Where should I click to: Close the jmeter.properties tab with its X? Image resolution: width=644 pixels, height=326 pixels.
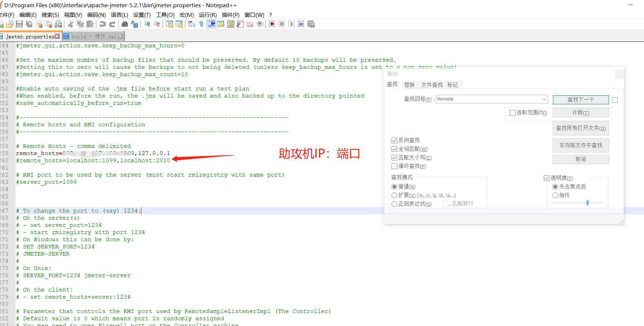[x=57, y=36]
